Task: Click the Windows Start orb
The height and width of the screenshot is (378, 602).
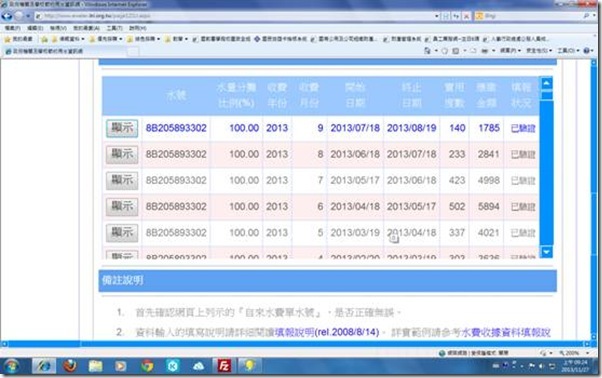Action: click(x=12, y=366)
